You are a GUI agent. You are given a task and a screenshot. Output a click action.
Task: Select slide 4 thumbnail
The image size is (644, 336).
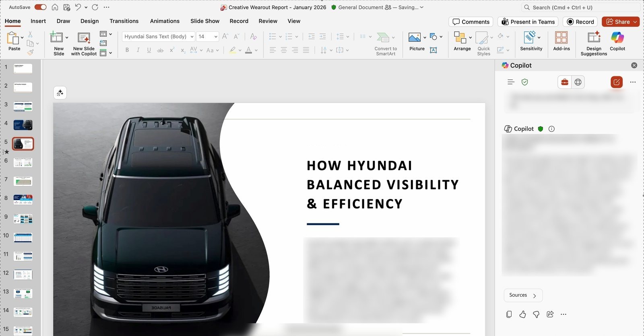[x=23, y=125]
